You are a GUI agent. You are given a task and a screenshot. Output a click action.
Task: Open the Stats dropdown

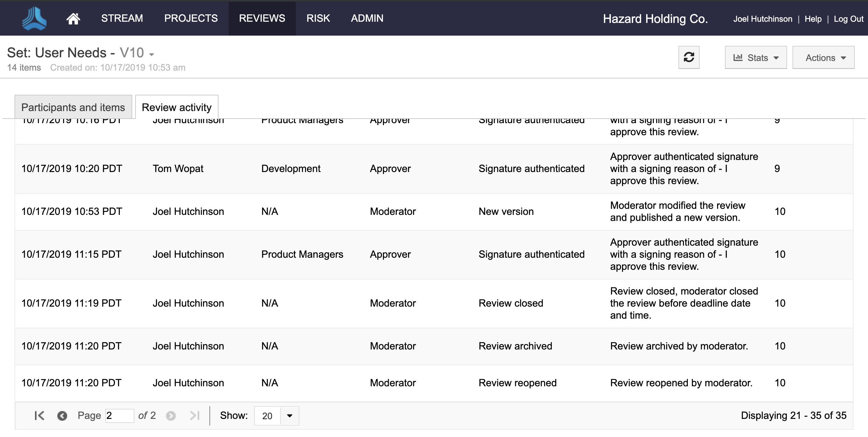coord(755,58)
